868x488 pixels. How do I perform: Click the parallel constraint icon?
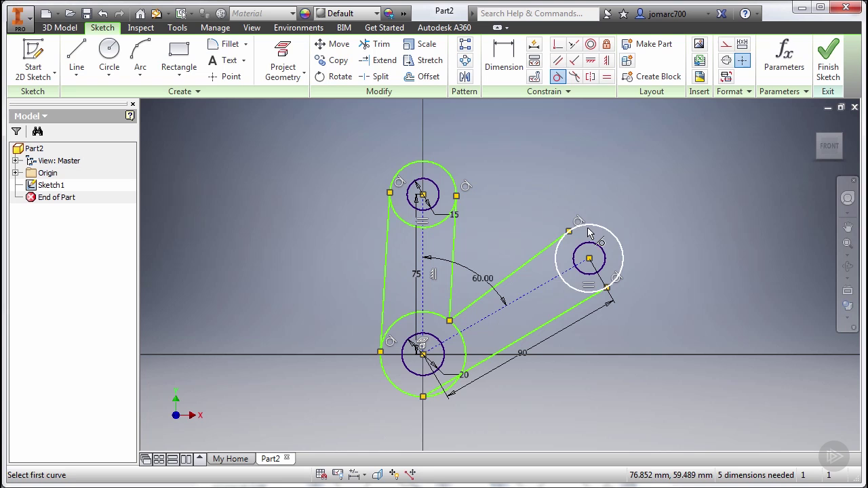[x=558, y=60]
